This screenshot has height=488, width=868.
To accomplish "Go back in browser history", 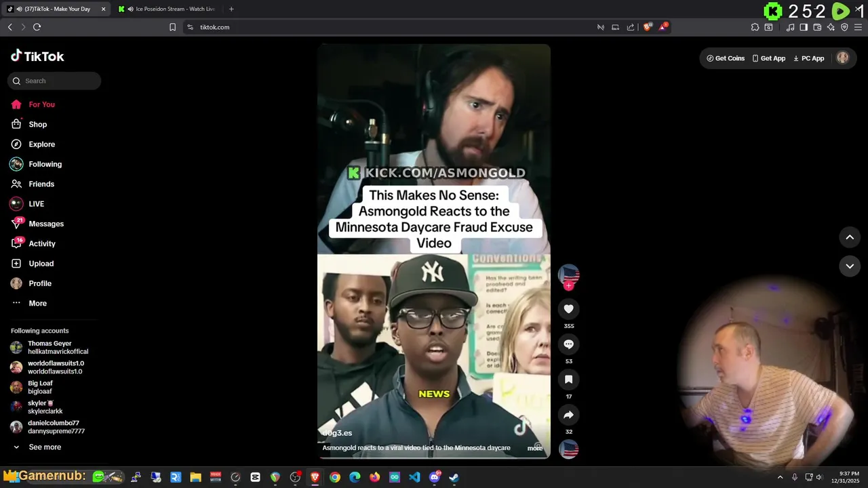I will pos(9,27).
